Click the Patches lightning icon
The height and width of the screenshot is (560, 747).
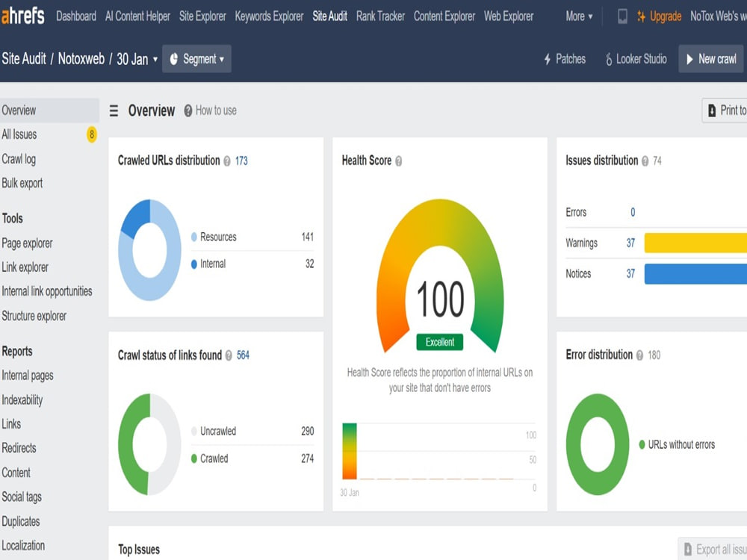click(548, 59)
